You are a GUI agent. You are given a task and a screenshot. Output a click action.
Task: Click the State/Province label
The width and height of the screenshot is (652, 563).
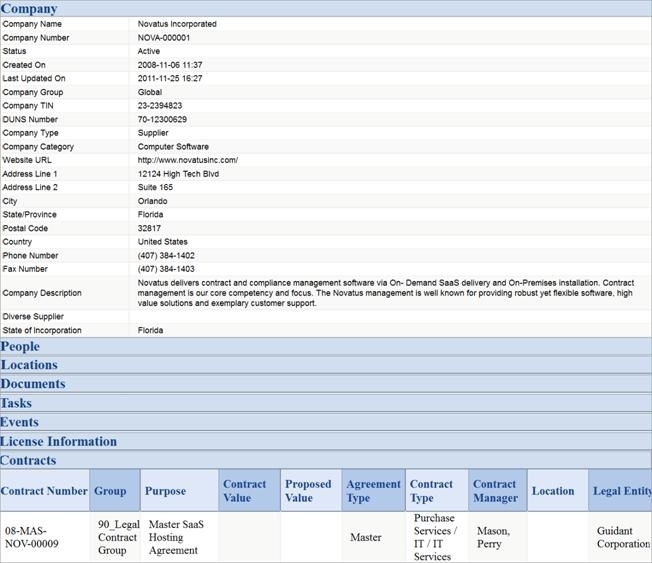[x=30, y=215]
